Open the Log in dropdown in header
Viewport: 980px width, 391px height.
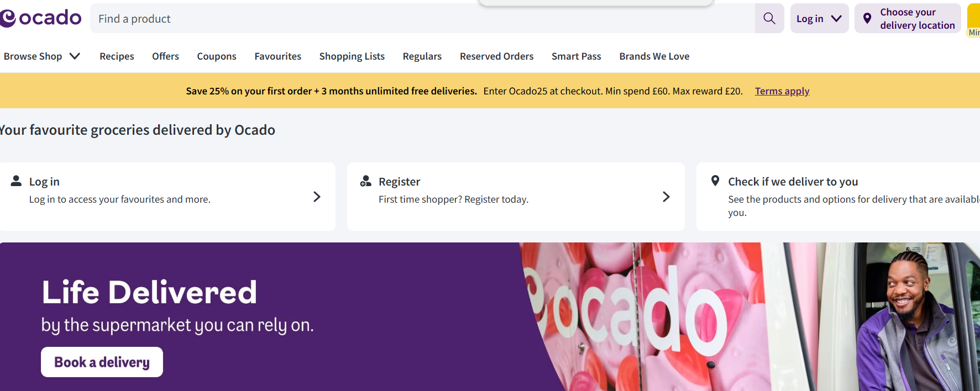pyautogui.click(x=819, y=19)
